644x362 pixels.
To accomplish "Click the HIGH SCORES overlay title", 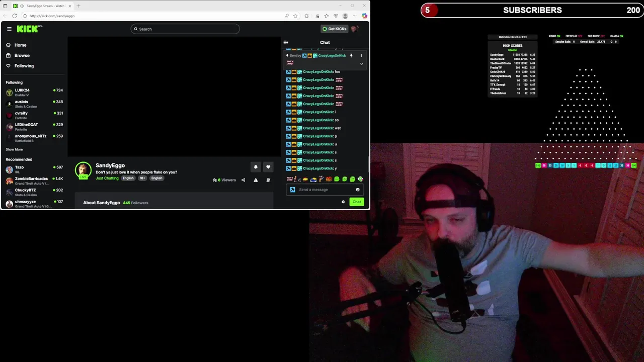I will pyautogui.click(x=512, y=46).
